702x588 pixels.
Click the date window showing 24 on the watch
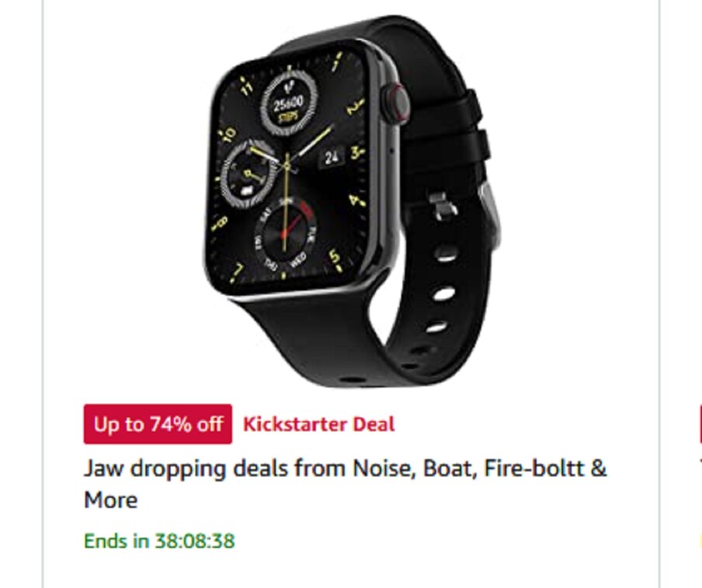[x=332, y=158]
